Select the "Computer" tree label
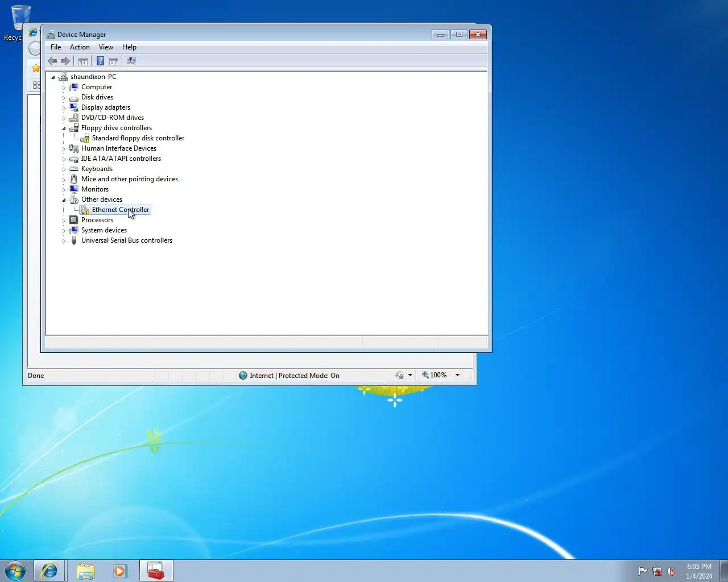 click(97, 87)
